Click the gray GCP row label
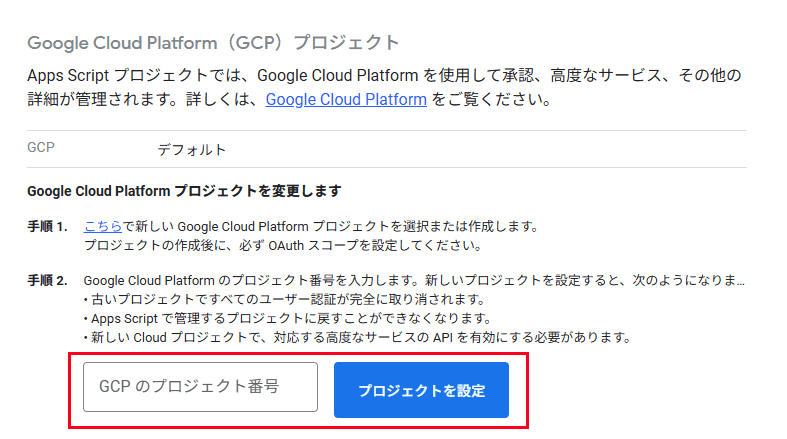 pos(41,148)
